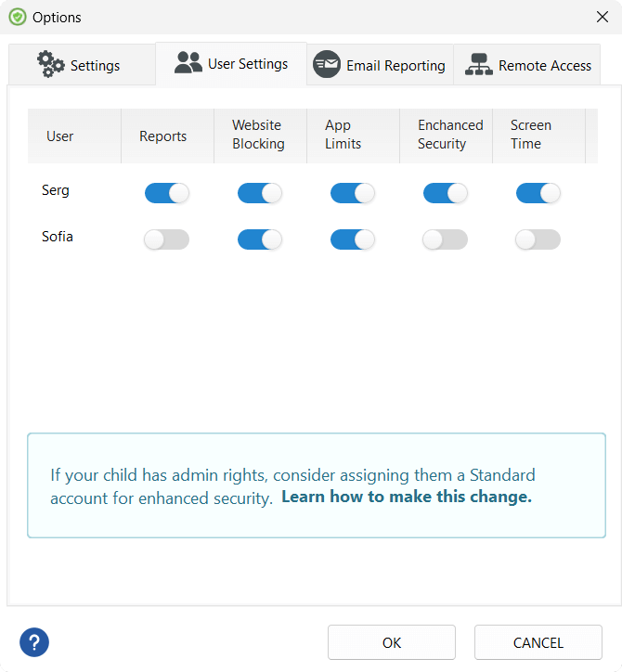Switch to the Email Reporting tab
622x672 pixels.
tap(381, 65)
